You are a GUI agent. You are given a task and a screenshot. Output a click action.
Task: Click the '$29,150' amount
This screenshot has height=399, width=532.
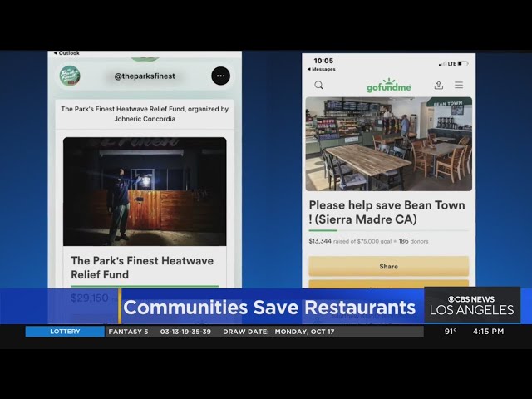(90, 298)
